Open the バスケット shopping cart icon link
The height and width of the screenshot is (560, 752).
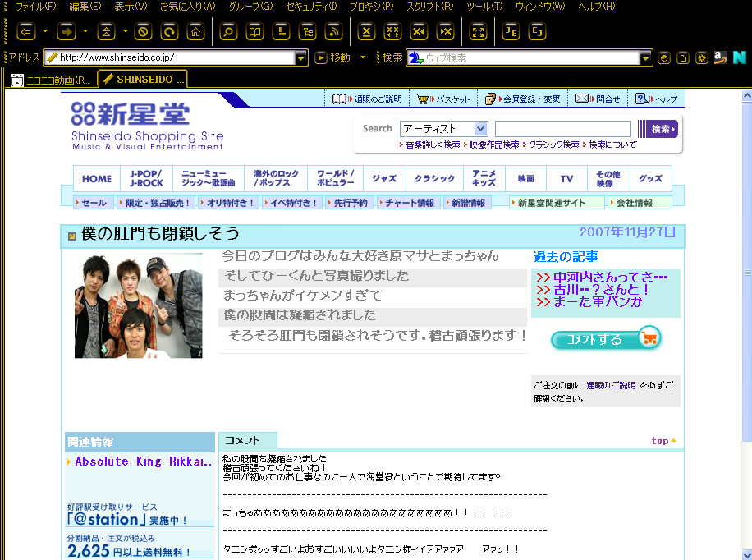[442, 99]
